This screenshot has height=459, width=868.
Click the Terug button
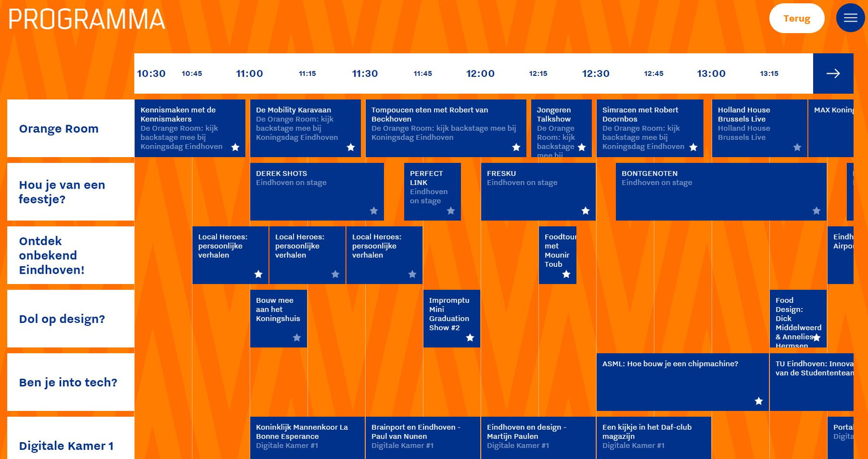[x=796, y=18]
